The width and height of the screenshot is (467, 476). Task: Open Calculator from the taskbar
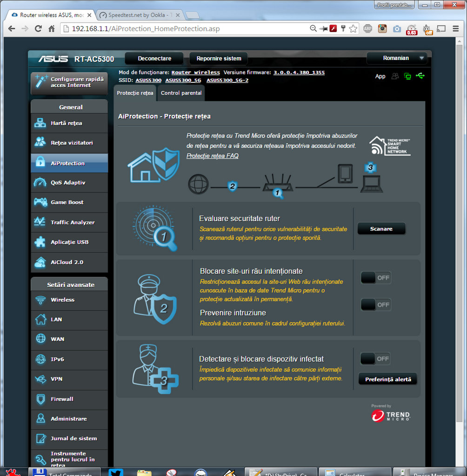coord(354,472)
